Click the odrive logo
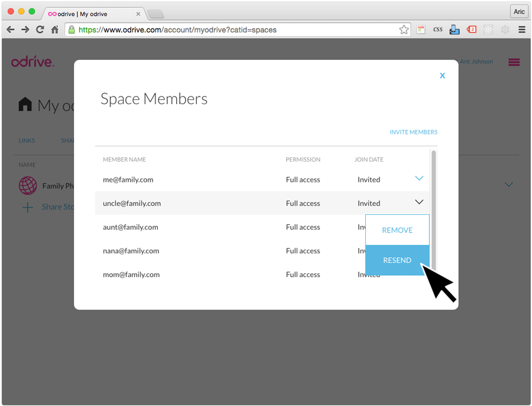Screen dimensions: 532x406 click(33, 62)
